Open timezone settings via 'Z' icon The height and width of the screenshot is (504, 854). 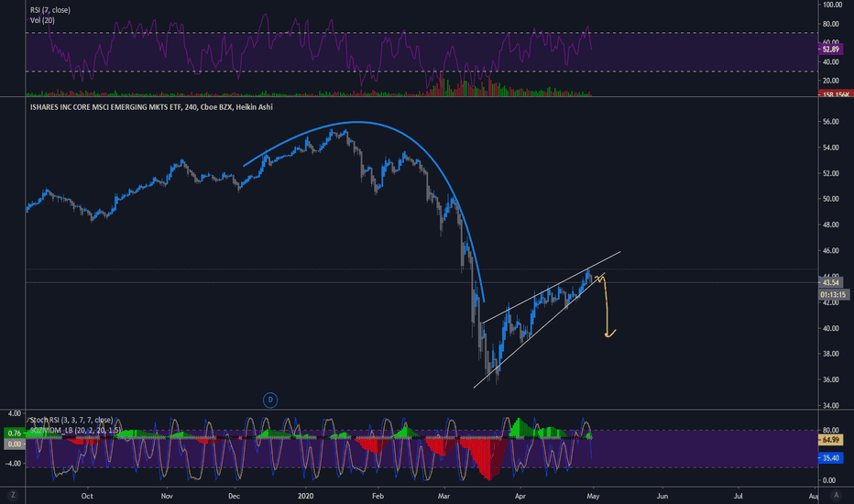(13, 495)
